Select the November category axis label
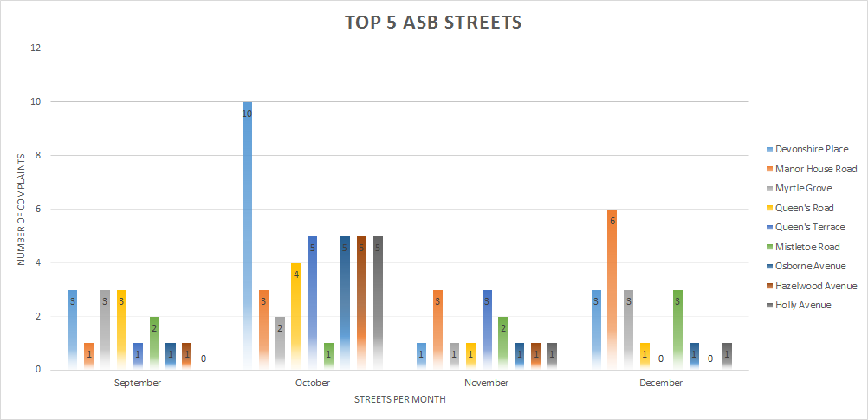This screenshot has width=868, height=420. 486,383
